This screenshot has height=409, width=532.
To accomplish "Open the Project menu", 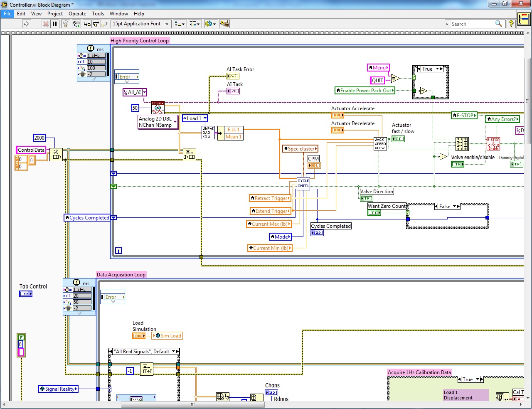I will pos(55,14).
